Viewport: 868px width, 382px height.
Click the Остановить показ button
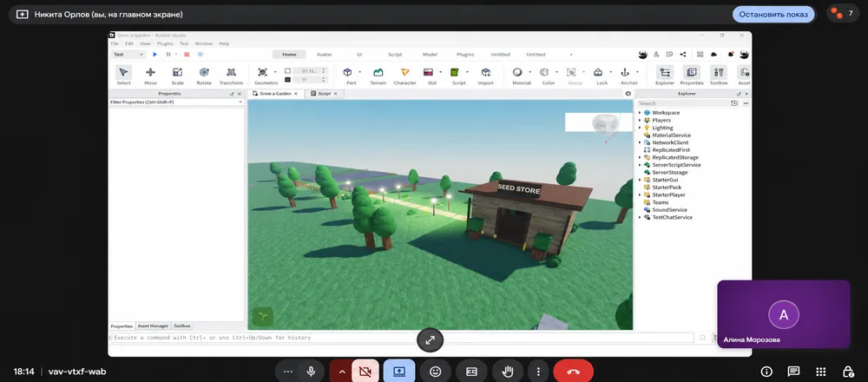[x=773, y=15]
